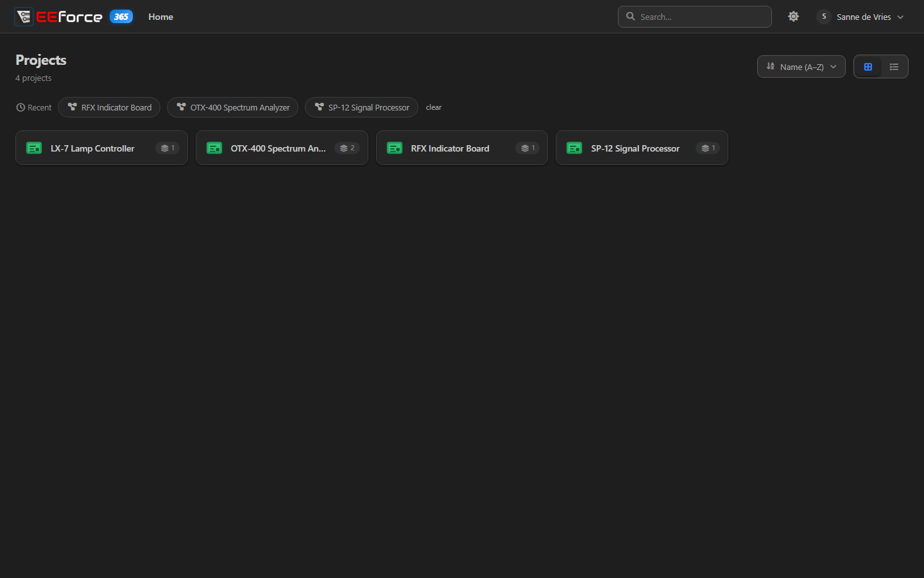Click the EEForce 365 logo
This screenshot has height=578, width=924.
click(x=74, y=17)
